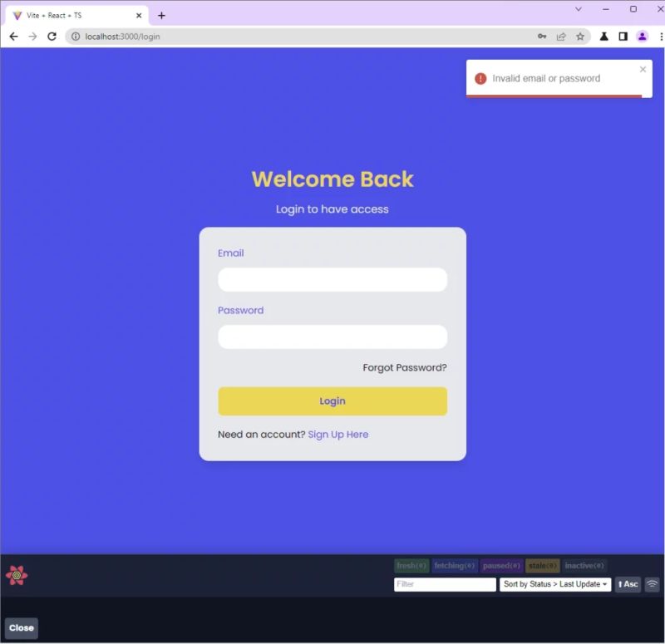Click the browser profile avatar icon

pos(641,37)
